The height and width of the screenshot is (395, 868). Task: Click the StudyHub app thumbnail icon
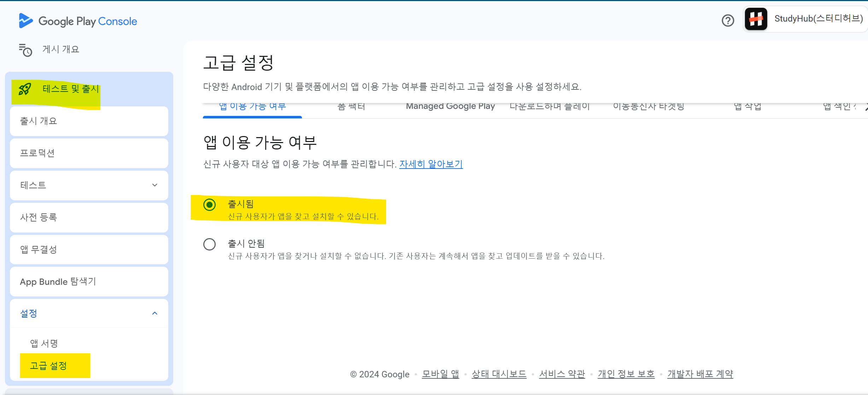click(x=756, y=19)
